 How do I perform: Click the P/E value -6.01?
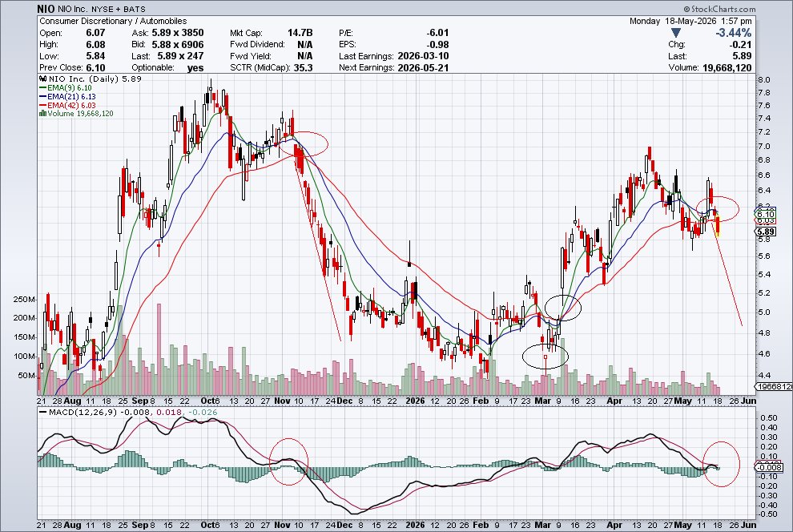(437, 33)
